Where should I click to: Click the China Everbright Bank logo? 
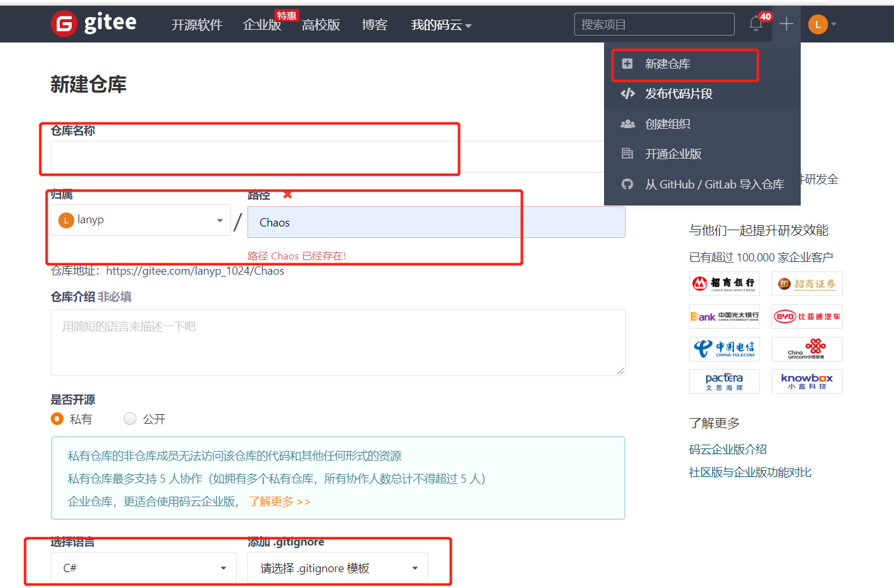click(x=725, y=316)
